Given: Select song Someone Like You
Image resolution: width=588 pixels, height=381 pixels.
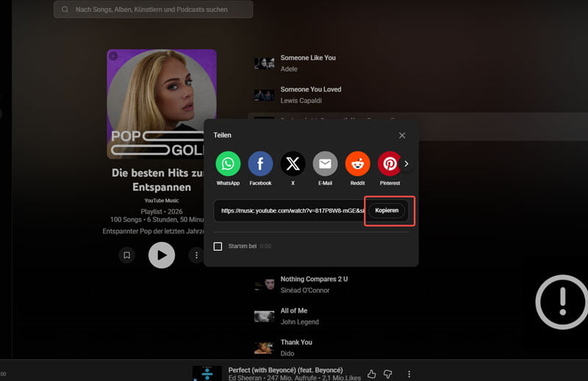Looking at the screenshot, I should tap(308, 58).
